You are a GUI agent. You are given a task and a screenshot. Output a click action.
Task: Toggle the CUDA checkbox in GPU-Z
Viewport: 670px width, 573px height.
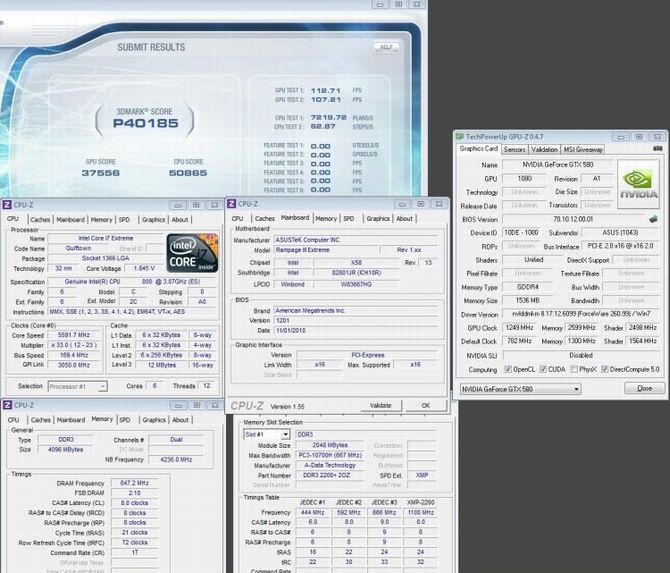543,369
